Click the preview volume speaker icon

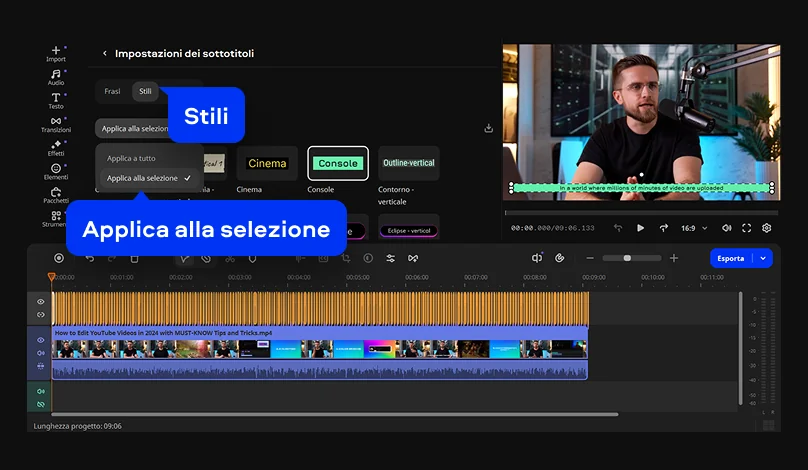pos(727,228)
